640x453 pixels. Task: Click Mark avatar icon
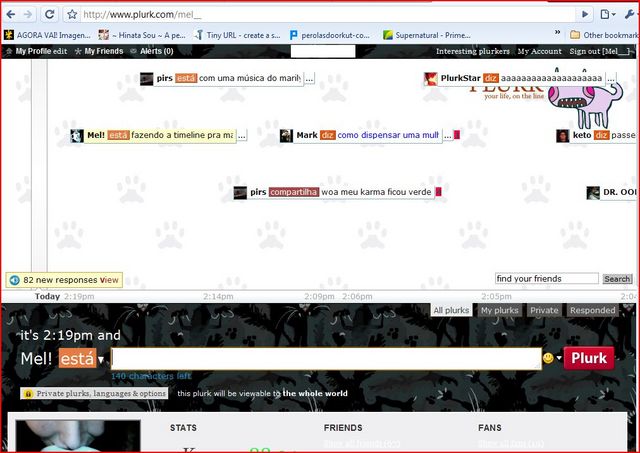(x=286, y=135)
